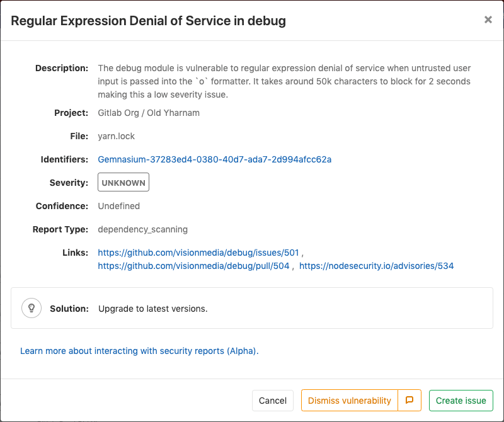Click the modal title heading text
Viewport: 504px width, 422px height.
coord(149,21)
